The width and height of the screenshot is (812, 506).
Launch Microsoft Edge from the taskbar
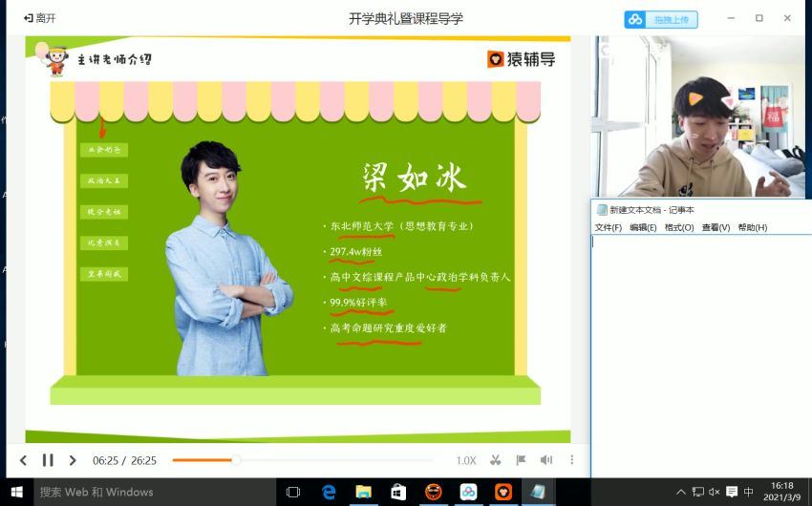click(x=329, y=492)
